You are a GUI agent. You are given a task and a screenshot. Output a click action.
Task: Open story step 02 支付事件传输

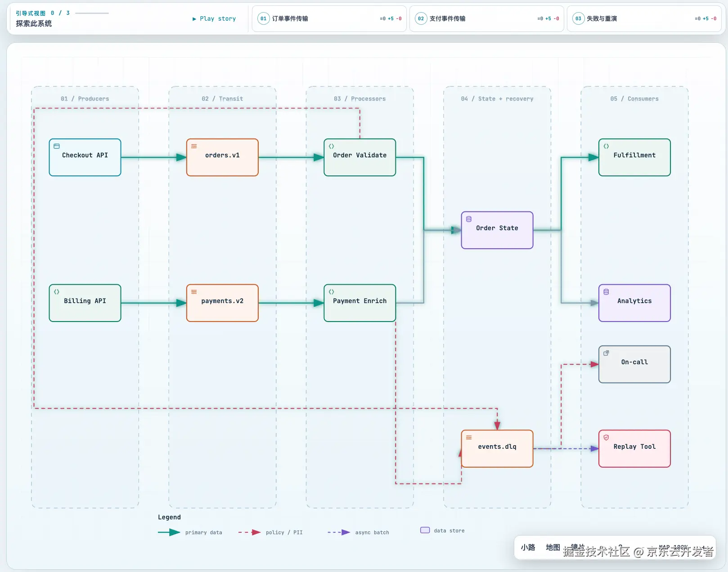click(x=487, y=18)
